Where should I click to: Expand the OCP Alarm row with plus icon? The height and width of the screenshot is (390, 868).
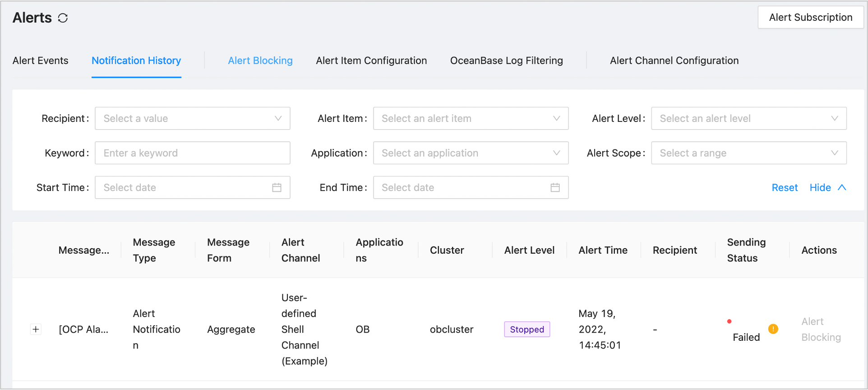[36, 330]
